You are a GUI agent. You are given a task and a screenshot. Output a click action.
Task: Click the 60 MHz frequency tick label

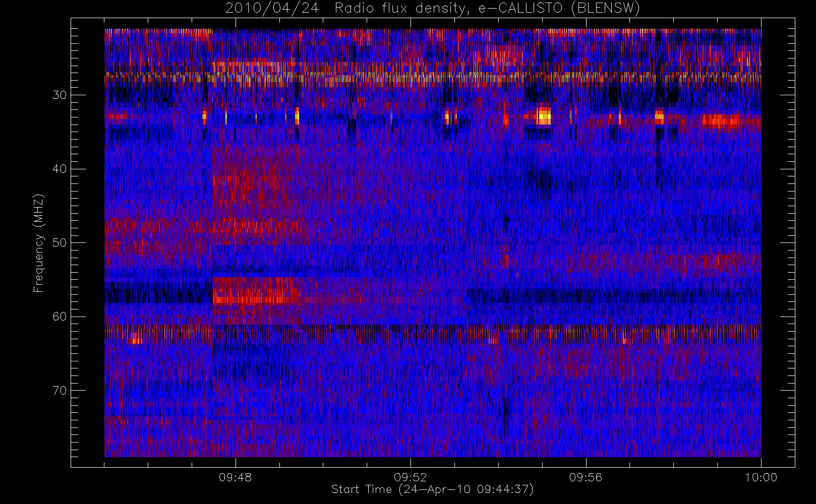click(x=60, y=317)
